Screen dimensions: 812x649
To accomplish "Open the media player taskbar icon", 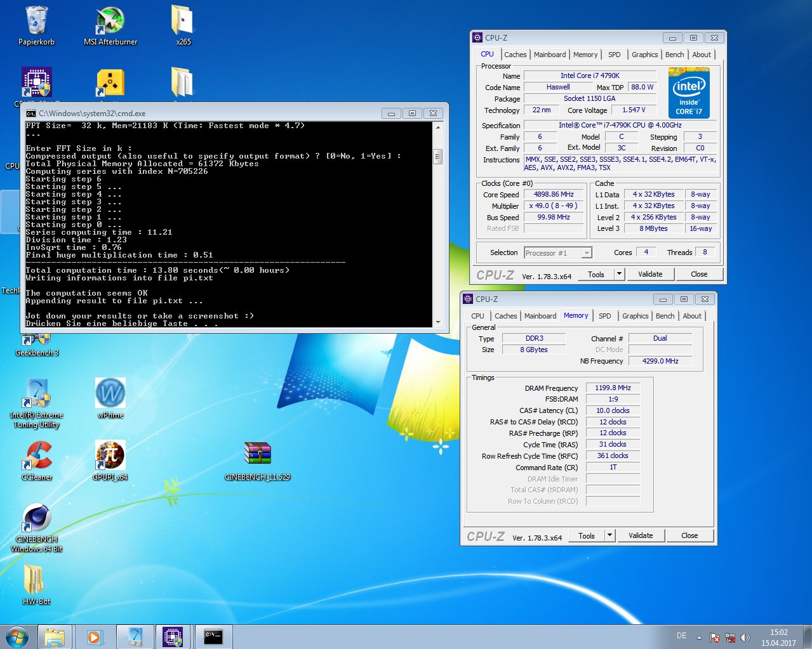I will [94, 636].
